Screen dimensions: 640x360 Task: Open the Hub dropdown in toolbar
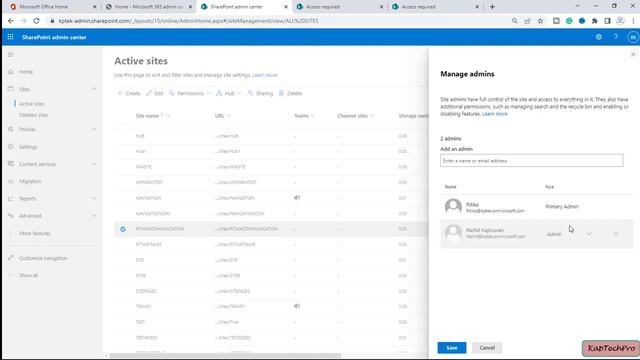(x=229, y=93)
